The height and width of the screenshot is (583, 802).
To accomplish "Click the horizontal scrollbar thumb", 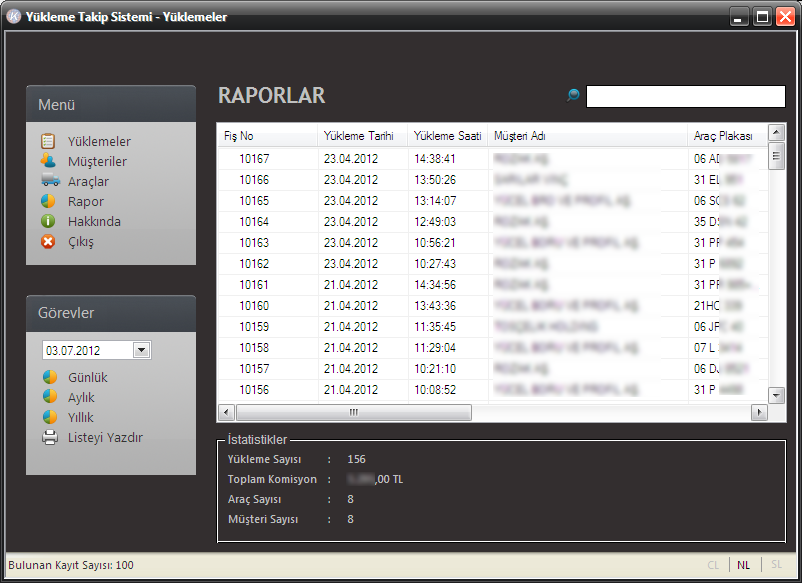I will point(353,412).
